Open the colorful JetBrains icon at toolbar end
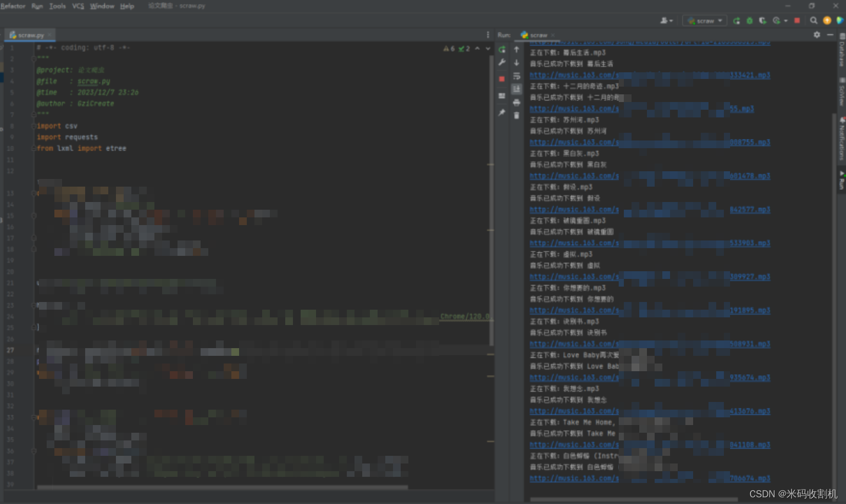Image resolution: width=846 pixels, height=504 pixels. tap(840, 21)
